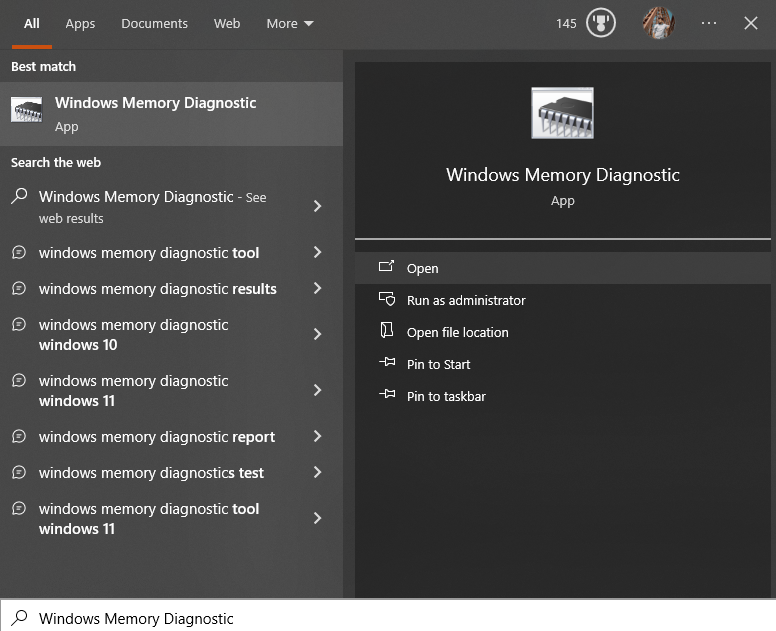The height and width of the screenshot is (631, 776).
Task: Click the chat icon beside diagnostic tool suggestion
Action: (x=19, y=252)
